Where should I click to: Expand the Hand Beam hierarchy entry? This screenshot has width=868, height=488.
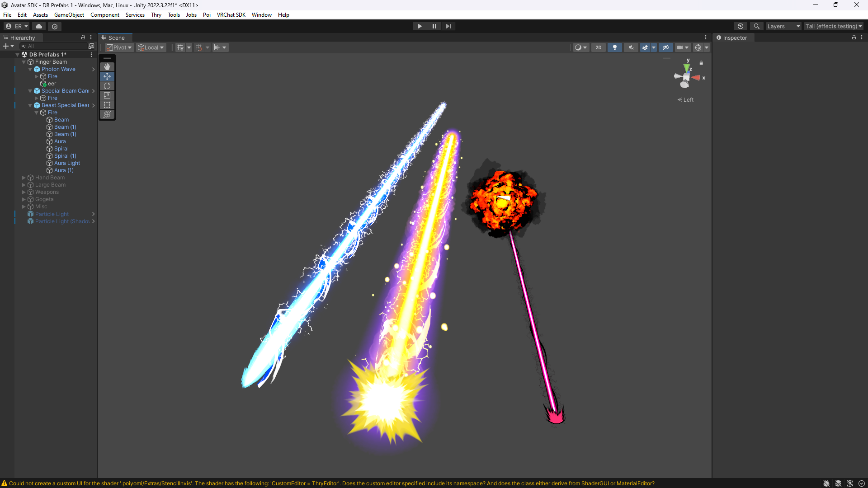[24, 178]
